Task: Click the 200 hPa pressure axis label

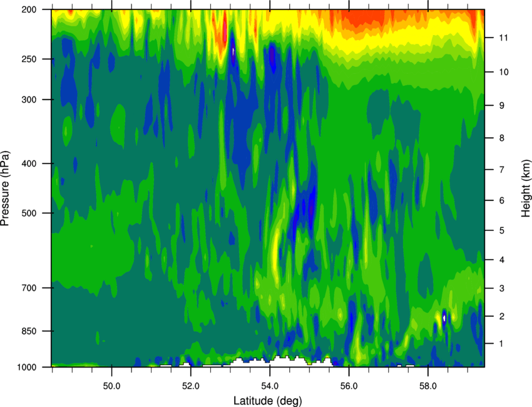Action: (x=29, y=9)
